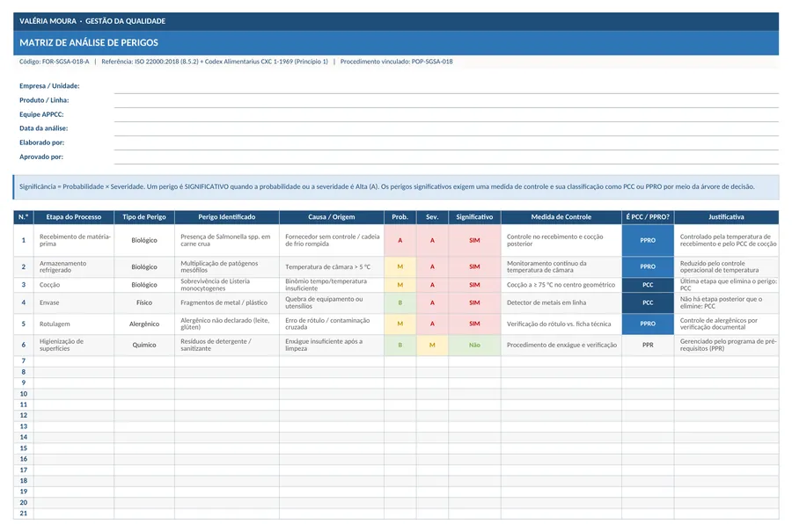Click 'Resíduos de detergente / sanitizante' cell
The width and height of the screenshot is (792, 532).
[227, 346]
